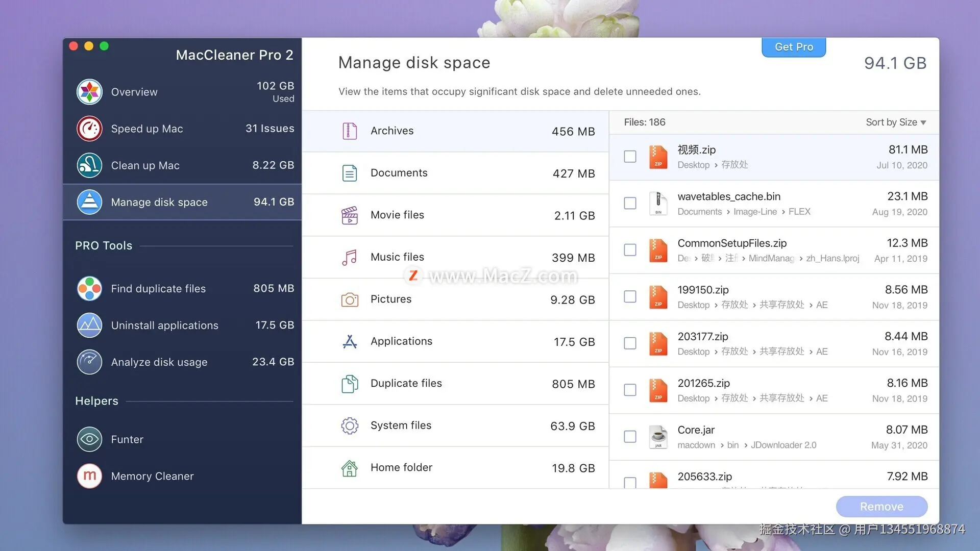This screenshot has height=551, width=980.
Task: Open Analyze disk usage icon
Action: (89, 362)
